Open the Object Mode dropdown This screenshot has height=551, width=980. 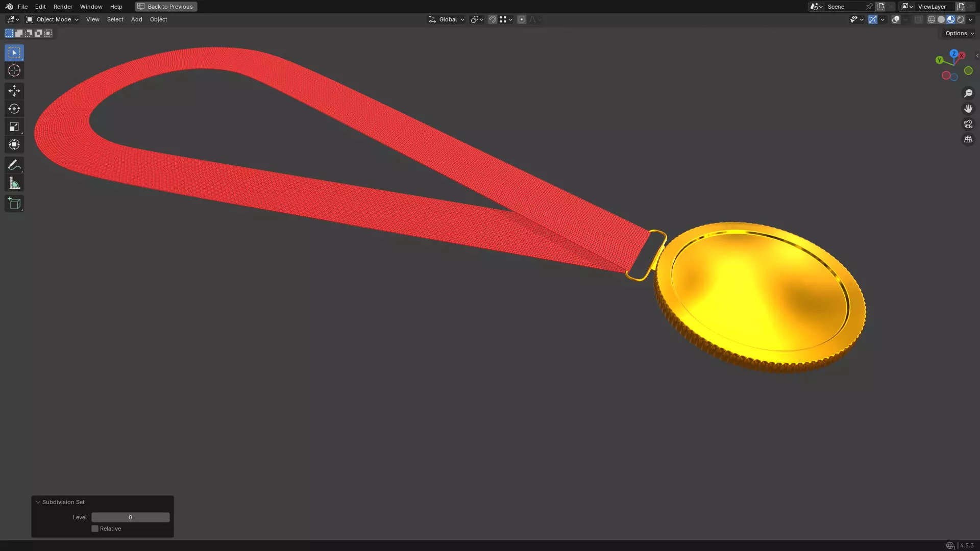click(53, 19)
